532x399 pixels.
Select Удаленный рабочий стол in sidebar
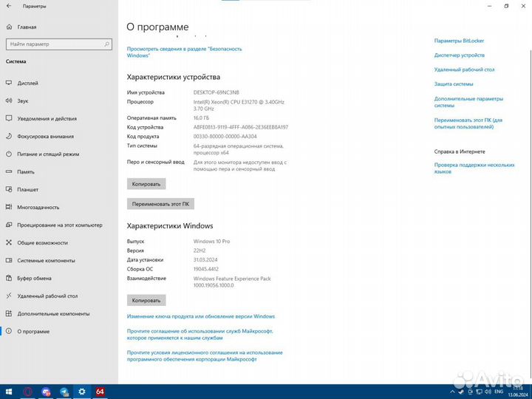click(x=47, y=296)
